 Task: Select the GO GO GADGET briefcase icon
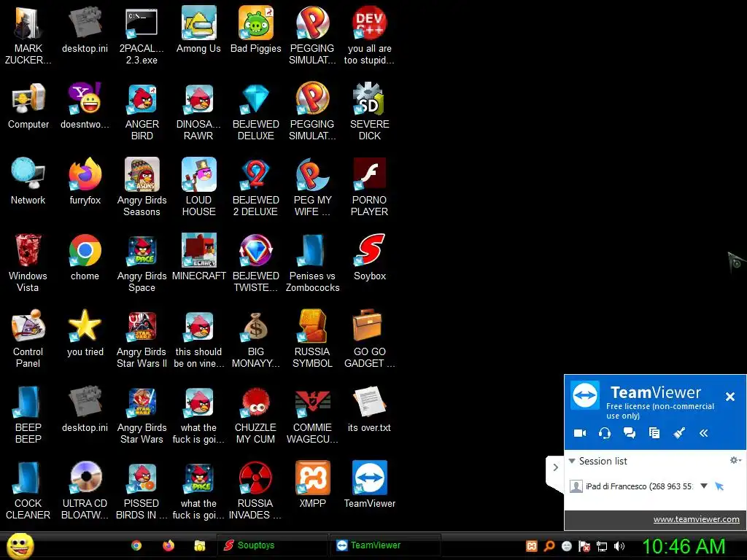370,338
